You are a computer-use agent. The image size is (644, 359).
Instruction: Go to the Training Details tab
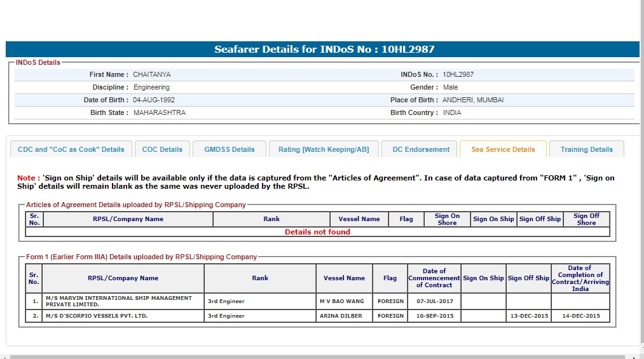(x=587, y=149)
